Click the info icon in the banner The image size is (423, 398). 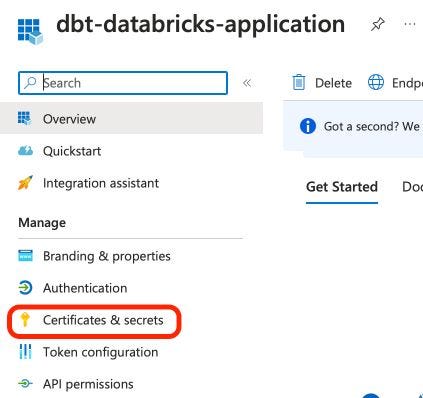point(307,126)
